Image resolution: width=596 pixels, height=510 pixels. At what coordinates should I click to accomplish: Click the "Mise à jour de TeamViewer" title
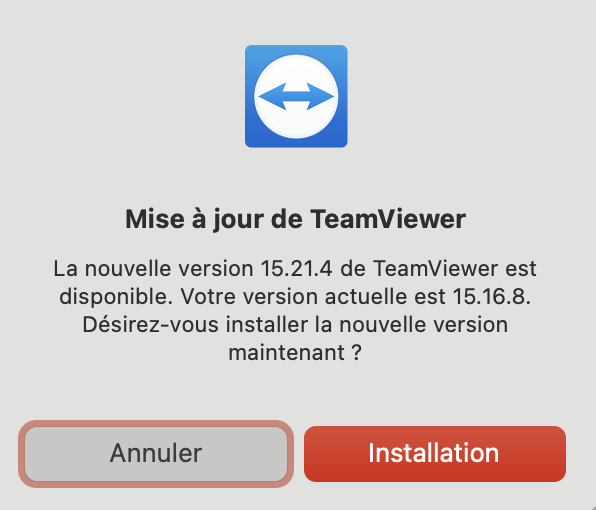pyautogui.click(x=296, y=219)
